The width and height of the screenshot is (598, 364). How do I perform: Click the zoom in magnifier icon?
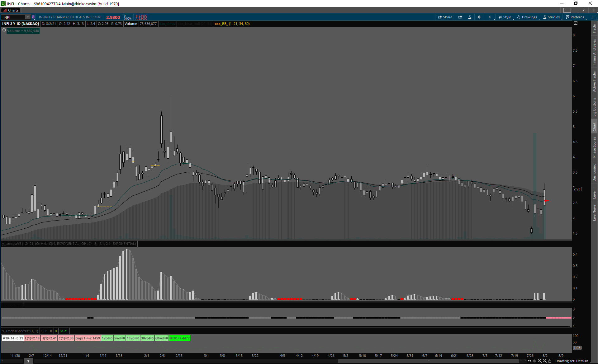pos(540,361)
